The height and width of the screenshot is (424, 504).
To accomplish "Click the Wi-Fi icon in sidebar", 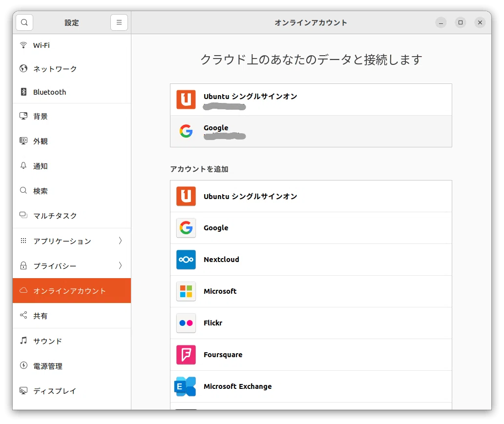I will point(23,45).
